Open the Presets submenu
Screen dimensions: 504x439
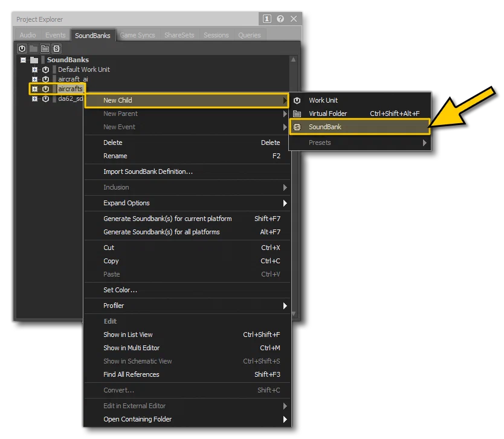[x=360, y=143]
